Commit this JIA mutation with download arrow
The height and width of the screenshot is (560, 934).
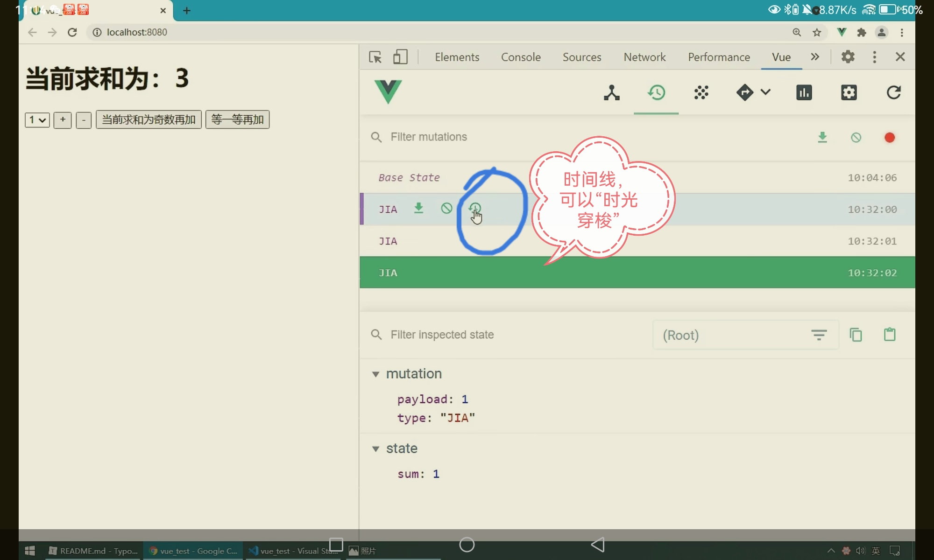click(x=418, y=209)
